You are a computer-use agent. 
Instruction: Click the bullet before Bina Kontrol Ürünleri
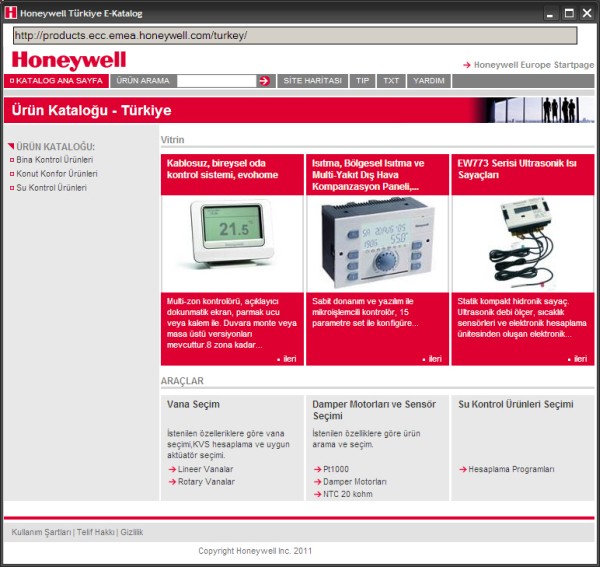click(12, 160)
